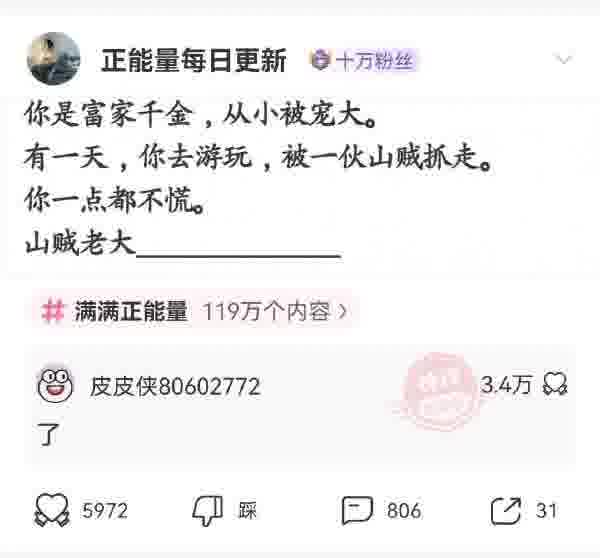Expand the 119万个内容 topic arrow
This screenshot has height=558, width=600.
pos(343,312)
